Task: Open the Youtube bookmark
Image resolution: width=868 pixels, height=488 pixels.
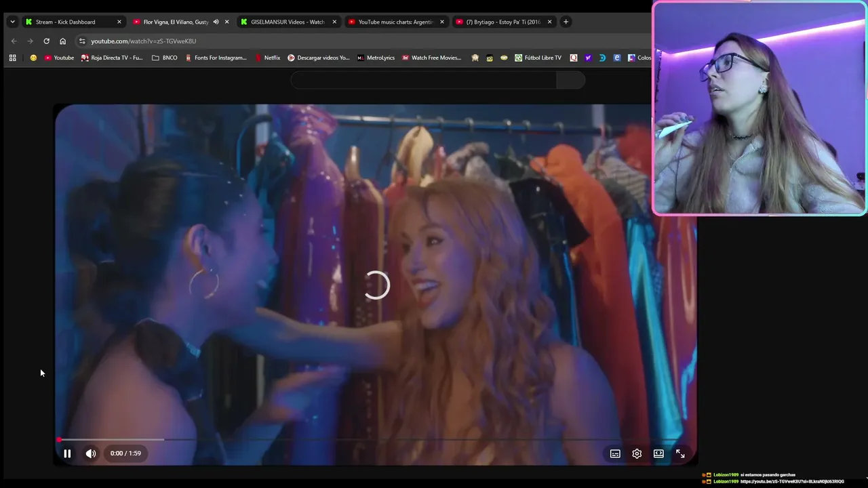Action: 59,58
